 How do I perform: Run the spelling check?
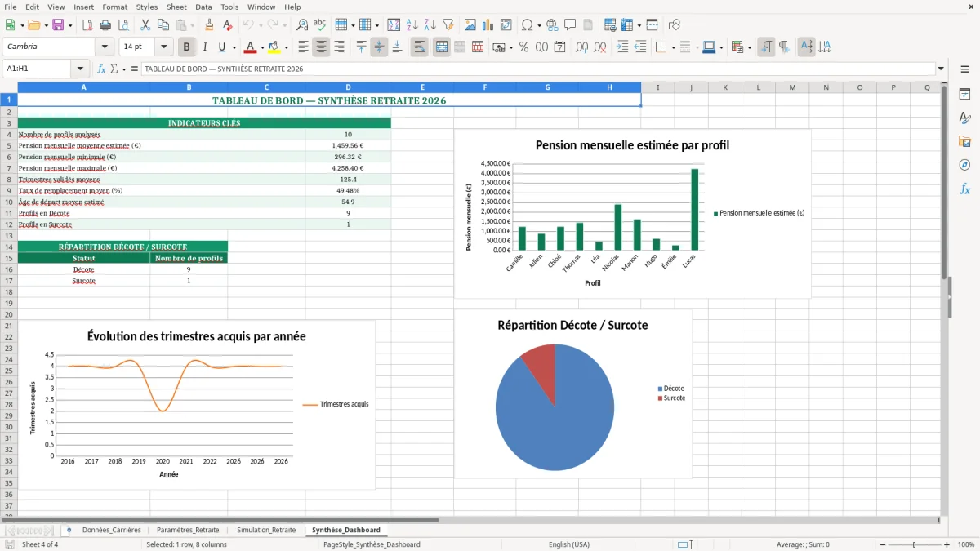pyautogui.click(x=320, y=25)
